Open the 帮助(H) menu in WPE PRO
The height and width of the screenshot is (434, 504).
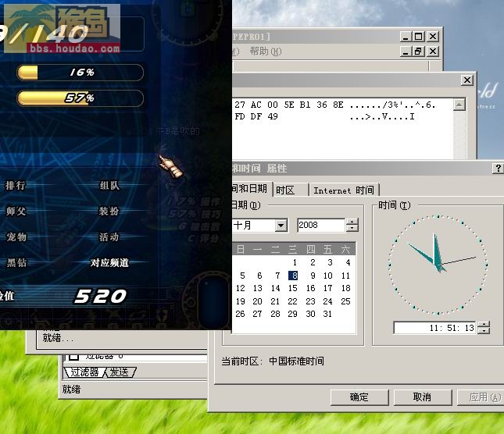pos(266,52)
